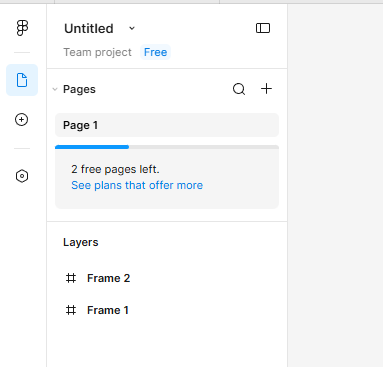Open the Figma main menu logo
The height and width of the screenshot is (367, 383).
[22, 28]
